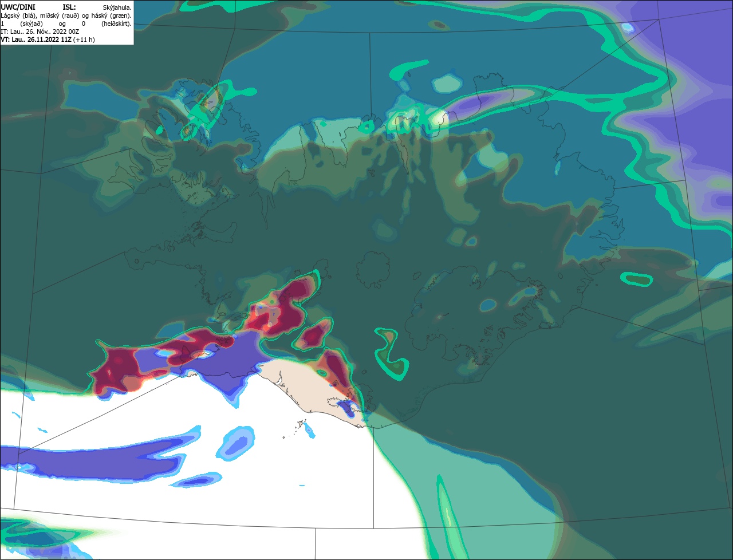Click the word "Skýjahula." in the legend
733x560 pixels.
[117, 8]
